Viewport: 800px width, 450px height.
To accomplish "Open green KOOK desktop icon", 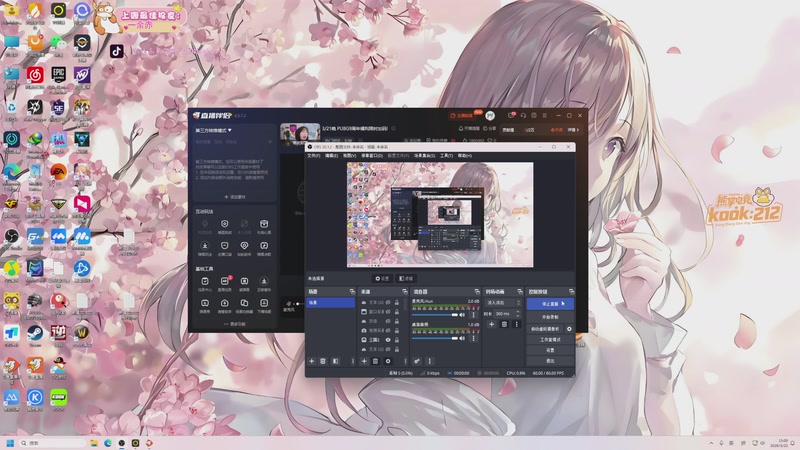I will pos(58,400).
